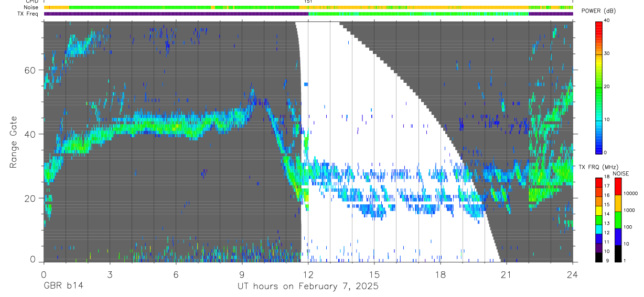The image size is (644, 297).
Task: Click the 'UT hours on February 7, 2025' label
Action: point(308,287)
